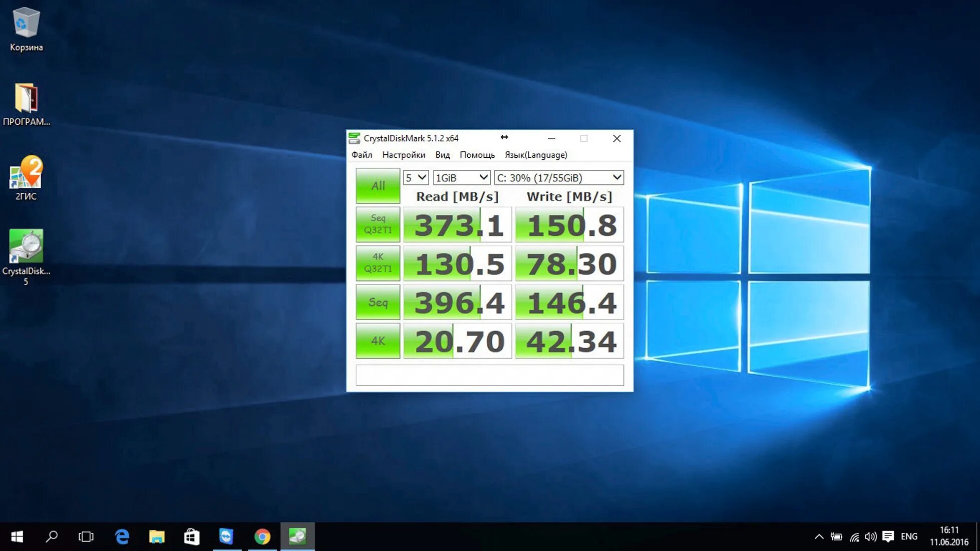Expand the test count dropdown showing 5
This screenshot has height=551, width=980.
pyautogui.click(x=416, y=178)
